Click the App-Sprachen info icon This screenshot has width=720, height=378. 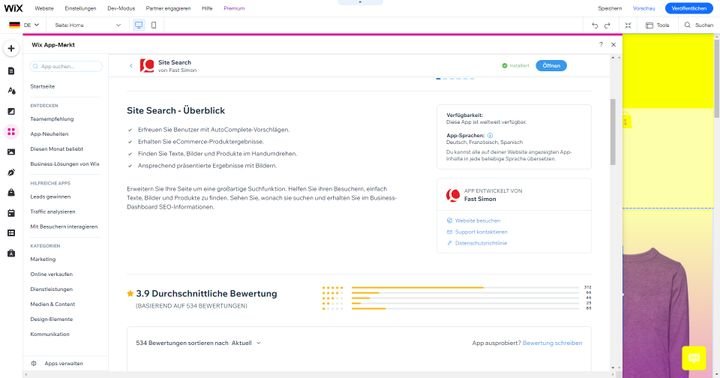pyautogui.click(x=490, y=135)
